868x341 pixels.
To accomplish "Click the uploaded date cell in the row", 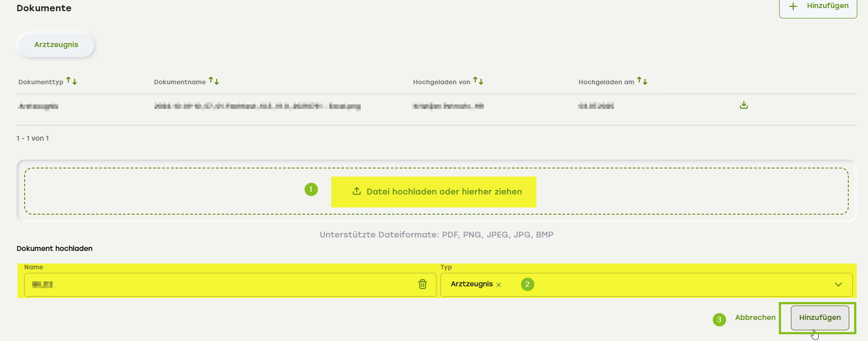I will click(x=596, y=106).
